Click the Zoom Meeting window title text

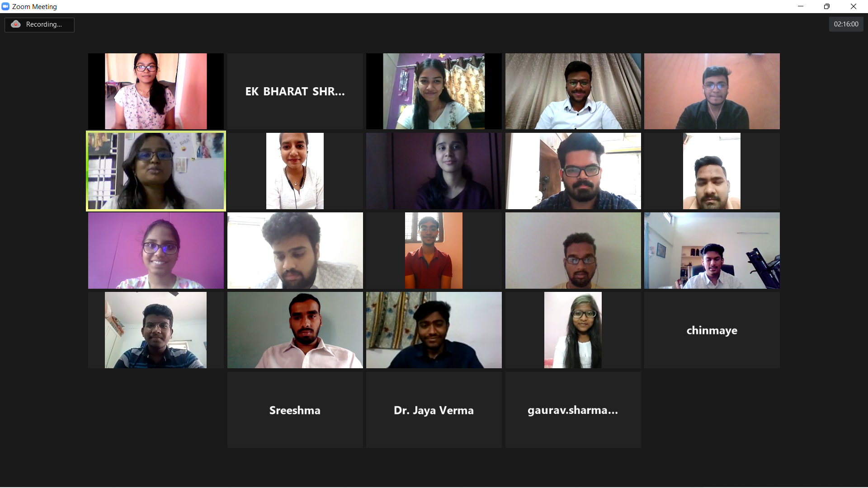[x=34, y=7]
